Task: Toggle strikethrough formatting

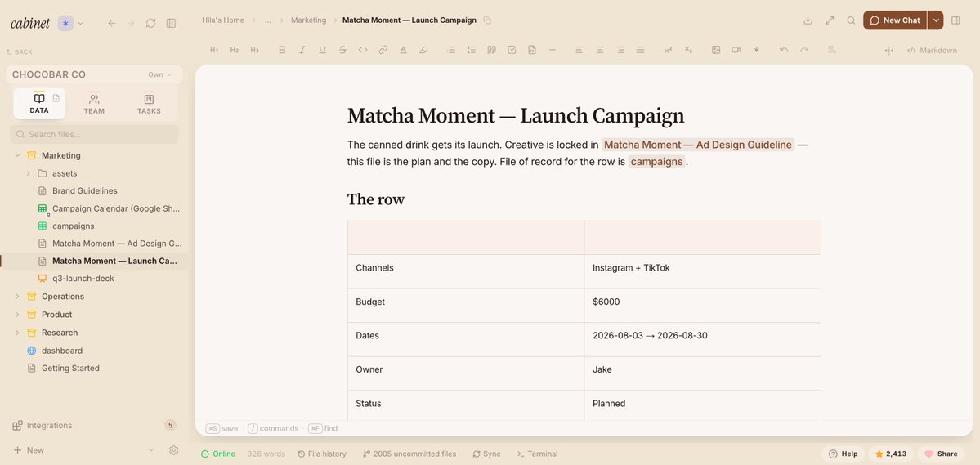Action: click(342, 50)
